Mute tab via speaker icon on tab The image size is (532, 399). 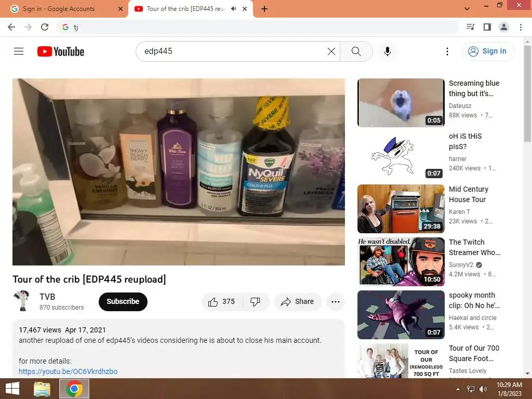233,9
